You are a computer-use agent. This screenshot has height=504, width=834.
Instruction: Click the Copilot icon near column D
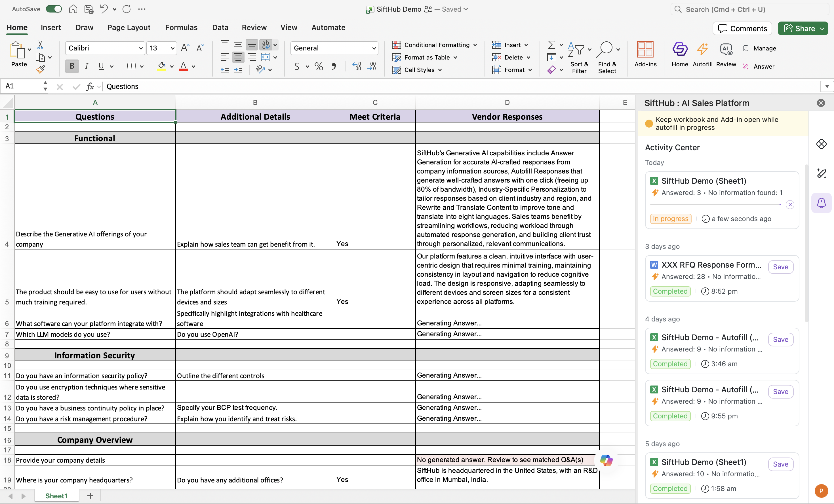click(x=606, y=460)
